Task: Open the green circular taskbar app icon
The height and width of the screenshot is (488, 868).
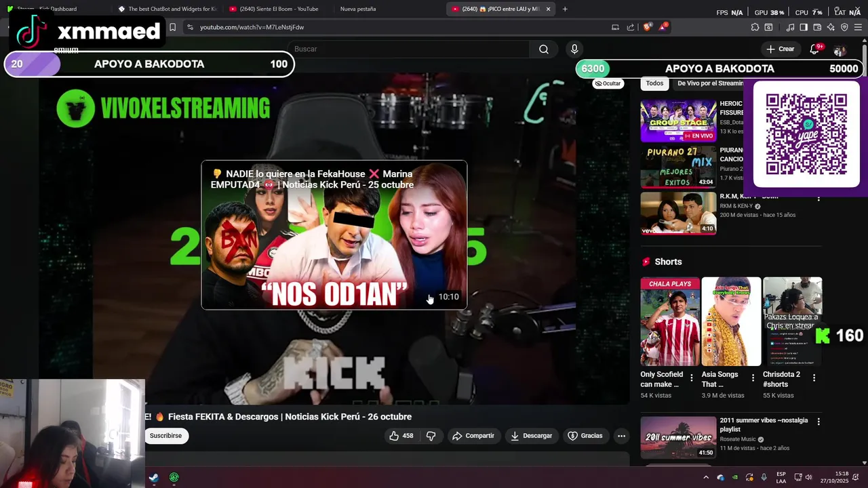Action: [174, 477]
